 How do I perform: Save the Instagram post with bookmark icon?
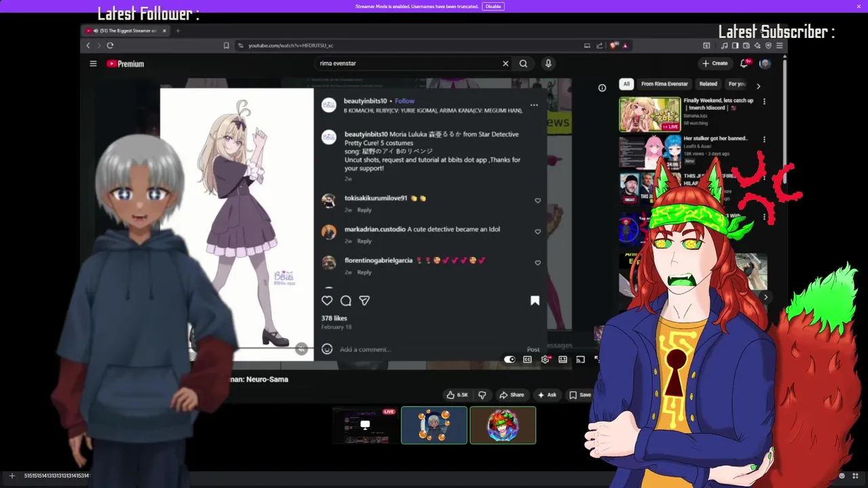coord(535,300)
